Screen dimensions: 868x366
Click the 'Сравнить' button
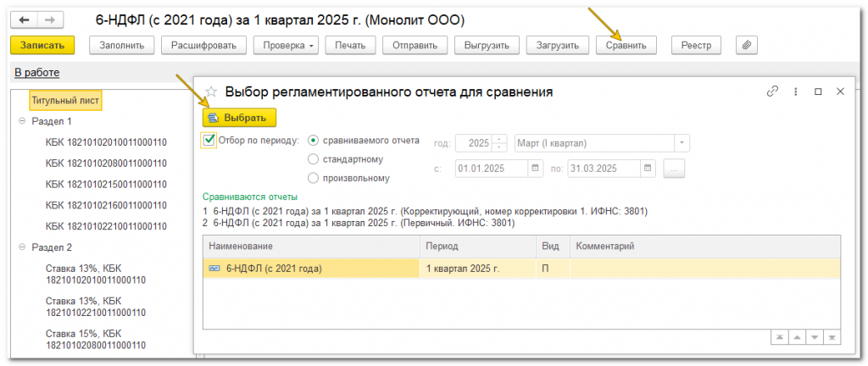point(626,46)
